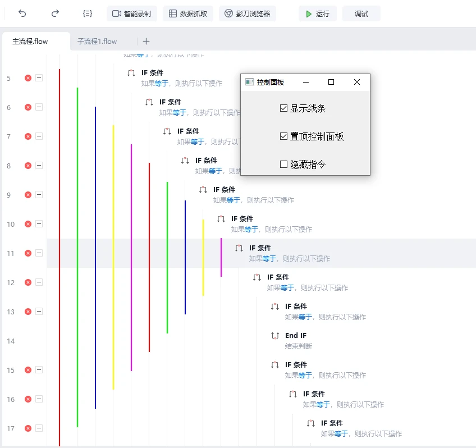Click the 运行 run button
This screenshot has width=476, height=448.
[x=317, y=13]
